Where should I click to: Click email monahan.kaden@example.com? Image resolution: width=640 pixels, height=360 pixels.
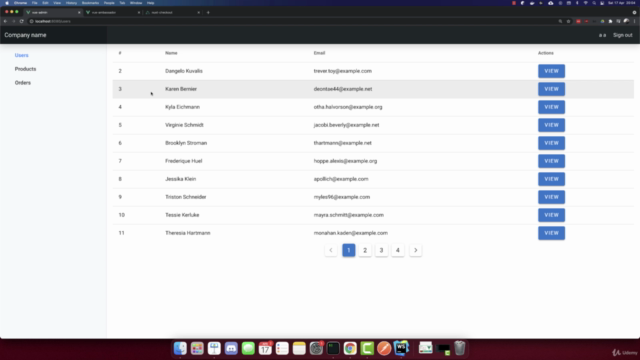(x=351, y=233)
